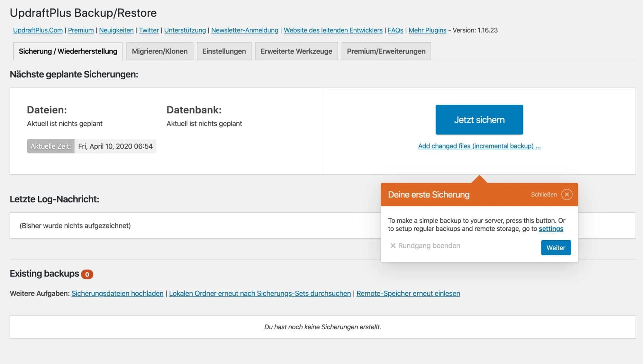Open the Migrieren/Klonen tab

[x=160, y=51]
